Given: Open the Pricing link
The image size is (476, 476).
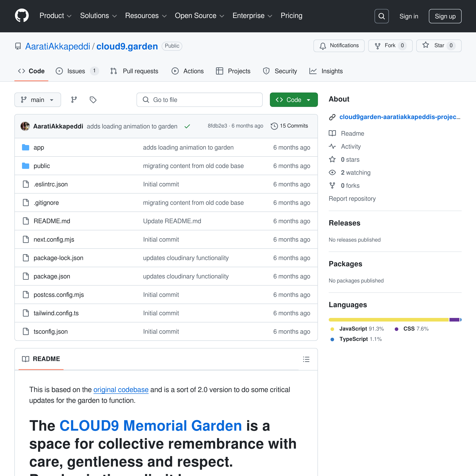Looking at the screenshot, I should coord(291,16).
